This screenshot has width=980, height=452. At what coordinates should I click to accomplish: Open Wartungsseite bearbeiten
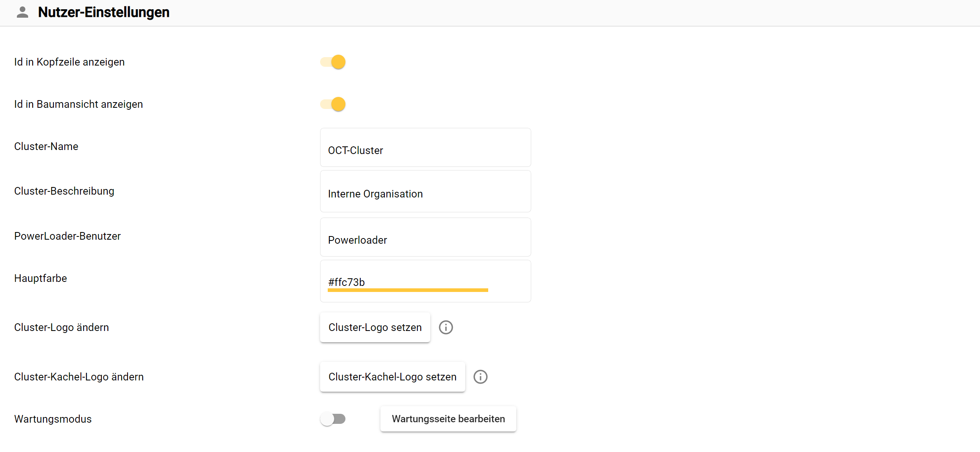[448, 419]
